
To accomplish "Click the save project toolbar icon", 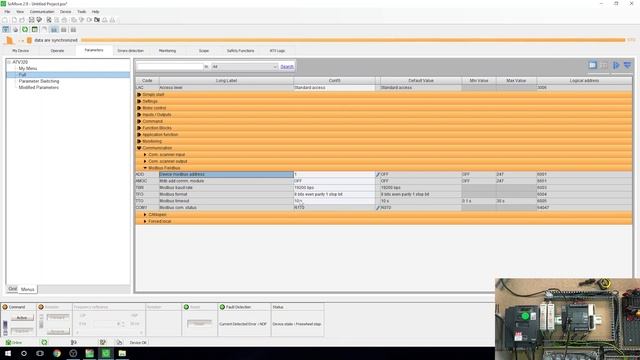I will [x=31, y=20].
